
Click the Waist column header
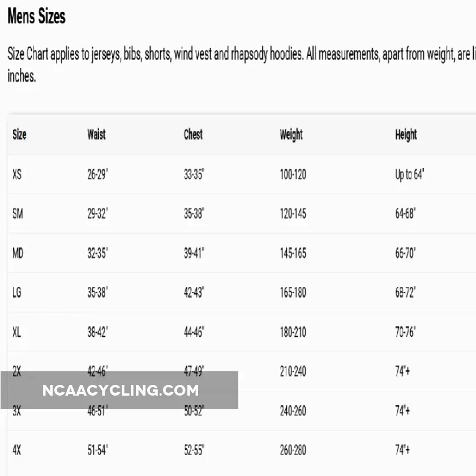pyautogui.click(x=96, y=135)
